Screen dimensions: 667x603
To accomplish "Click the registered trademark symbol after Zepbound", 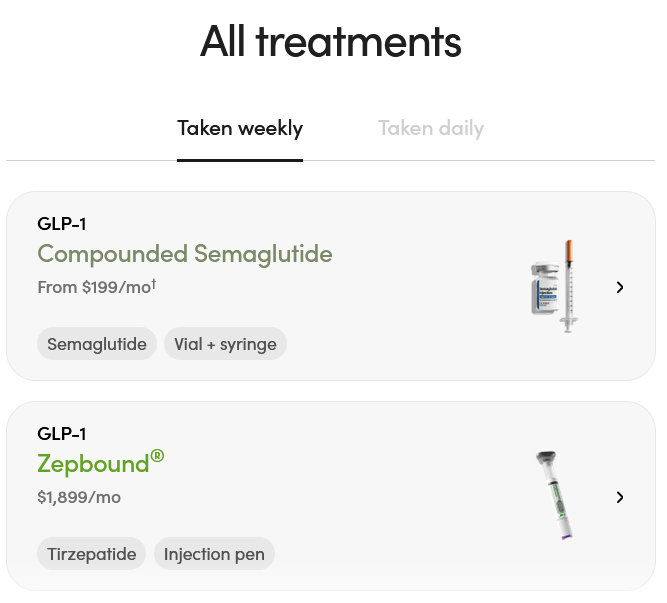I will coord(157,457).
